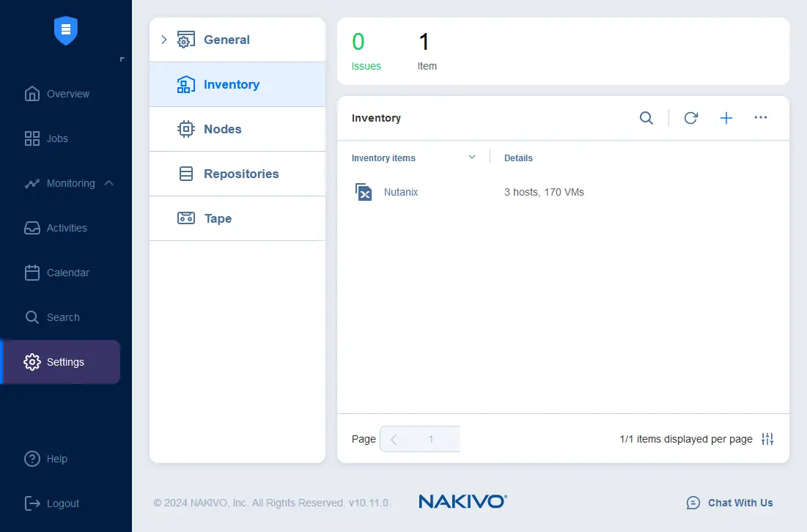
Task: Click the Nutanix item icon
Action: click(x=364, y=192)
